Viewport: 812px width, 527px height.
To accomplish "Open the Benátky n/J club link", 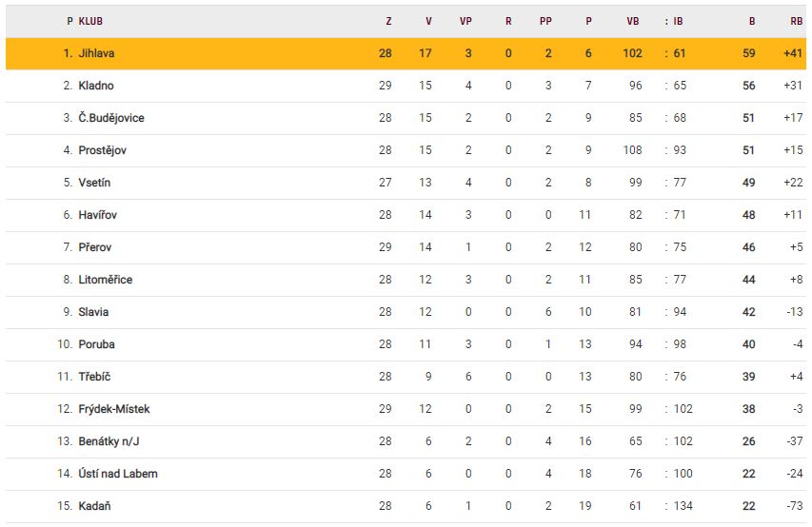I will pyautogui.click(x=109, y=441).
